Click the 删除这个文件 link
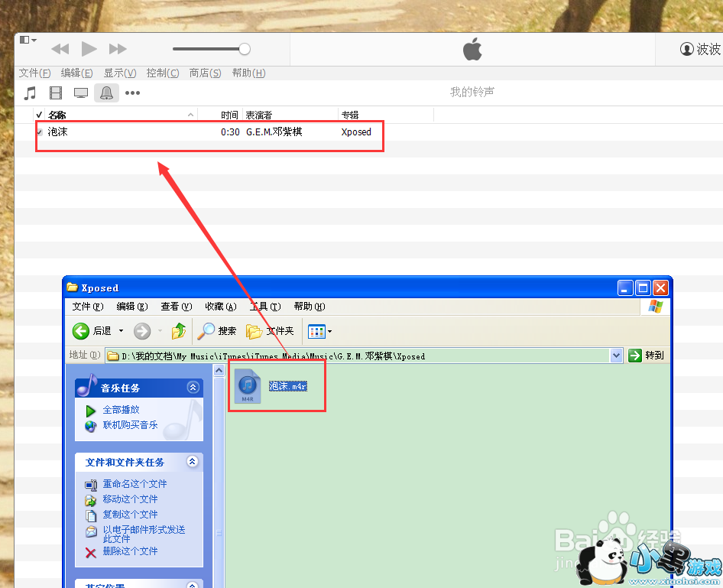The height and width of the screenshot is (588, 723). pos(130,551)
